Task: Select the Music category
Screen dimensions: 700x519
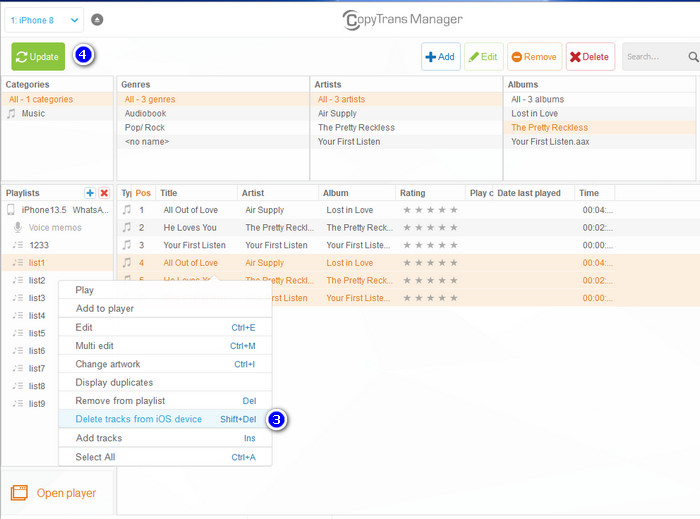Action: tap(57, 113)
